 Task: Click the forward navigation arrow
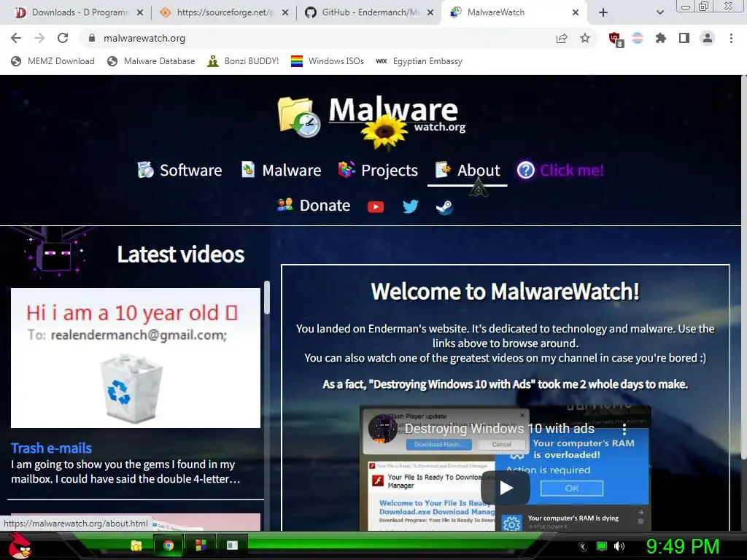(x=39, y=38)
